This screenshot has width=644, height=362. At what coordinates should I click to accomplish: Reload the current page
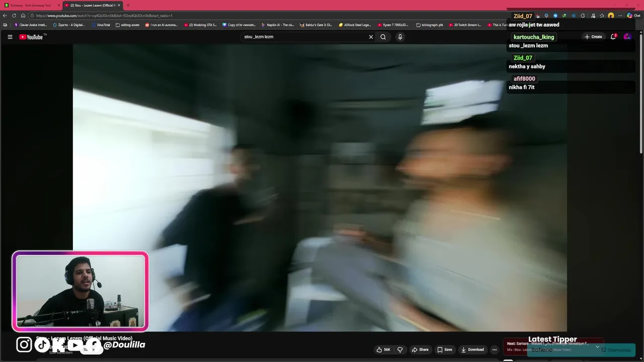pyautogui.click(x=14, y=16)
